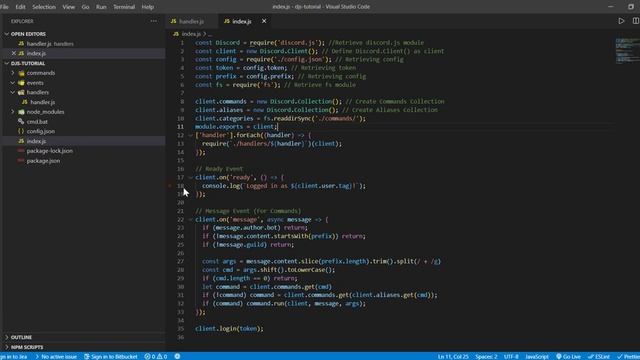This screenshot has width=640, height=360.
Task: Click Sign in to Bitbucket status item
Action: [111, 356]
